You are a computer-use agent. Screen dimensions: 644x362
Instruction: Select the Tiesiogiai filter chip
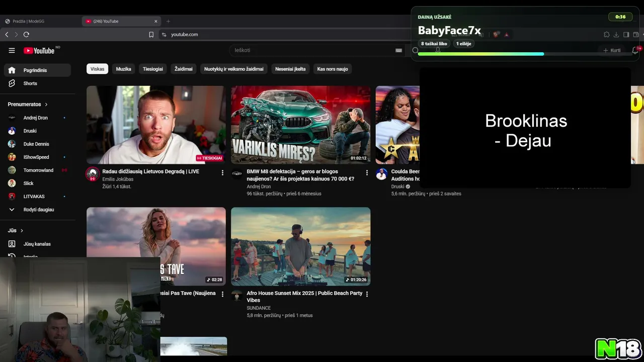tap(153, 69)
